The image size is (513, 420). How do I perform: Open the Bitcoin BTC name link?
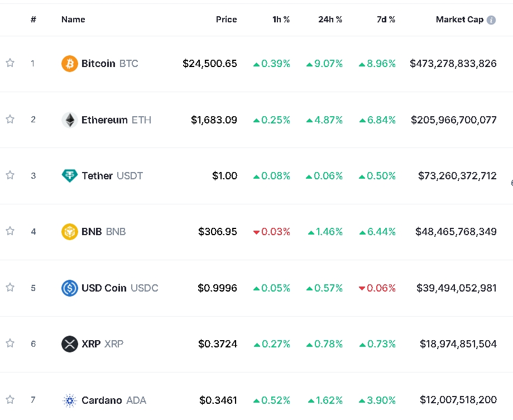pyautogui.click(x=109, y=64)
